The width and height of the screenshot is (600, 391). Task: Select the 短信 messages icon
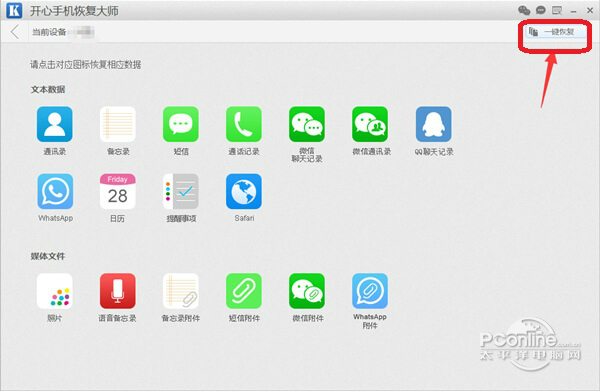click(x=181, y=124)
